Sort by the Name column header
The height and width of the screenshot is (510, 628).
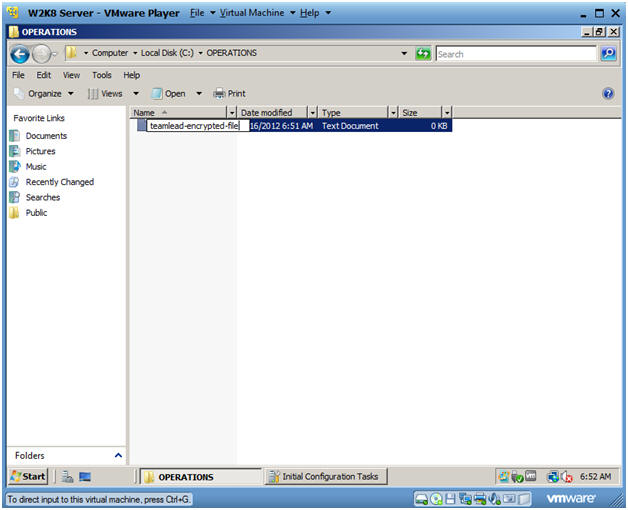click(x=179, y=113)
